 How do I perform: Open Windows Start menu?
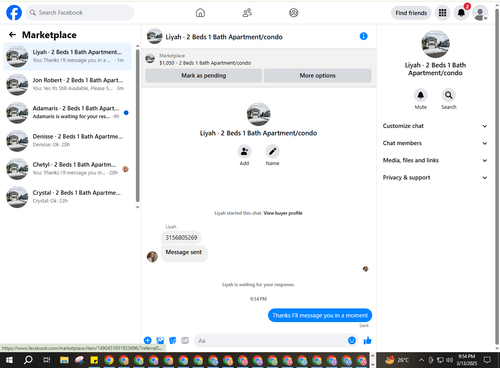(9, 360)
